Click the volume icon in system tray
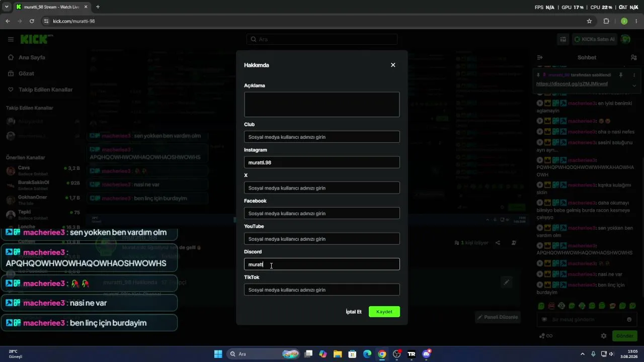The width and height of the screenshot is (644, 362). pyautogui.click(x=611, y=354)
